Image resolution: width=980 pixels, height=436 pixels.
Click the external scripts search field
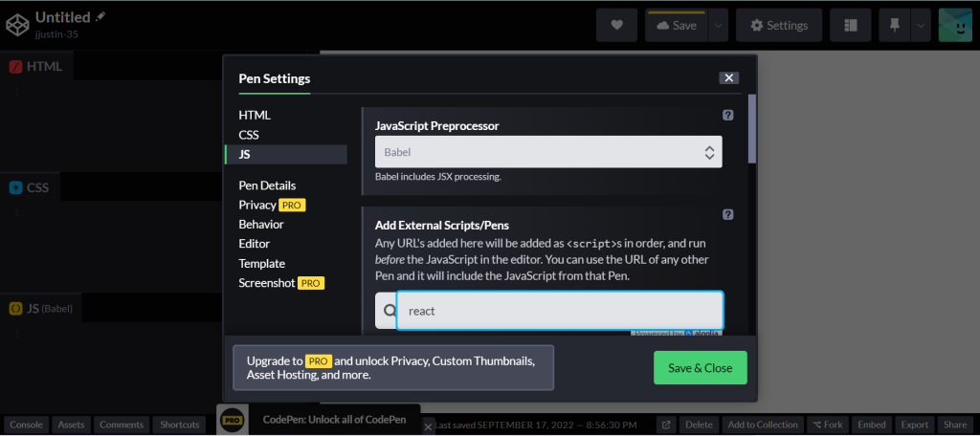pyautogui.click(x=560, y=311)
